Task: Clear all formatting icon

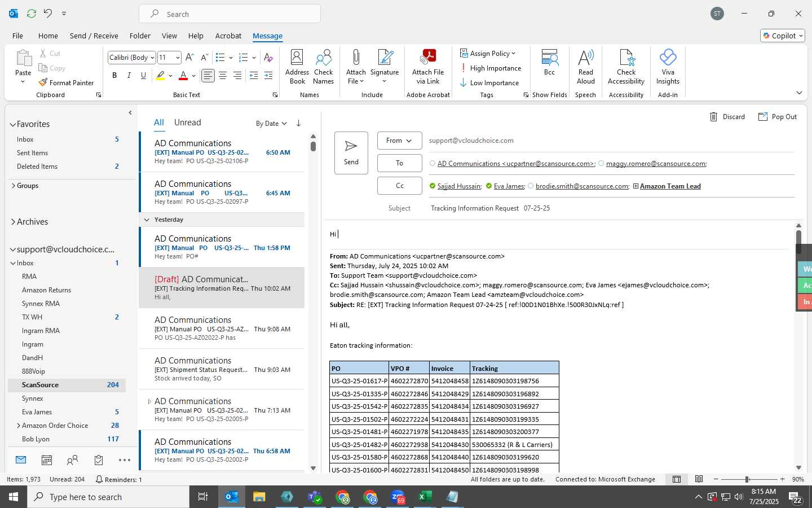Action: tap(268, 57)
